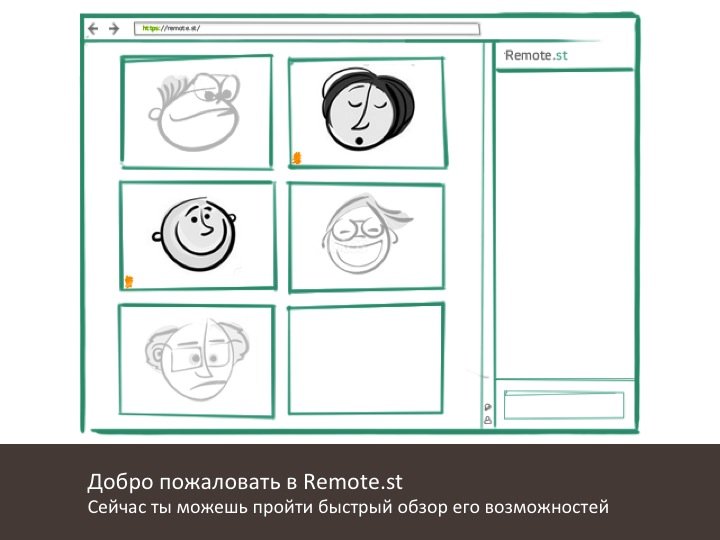
Task: Select the smiling round-faced man tile
Action: click(x=196, y=236)
